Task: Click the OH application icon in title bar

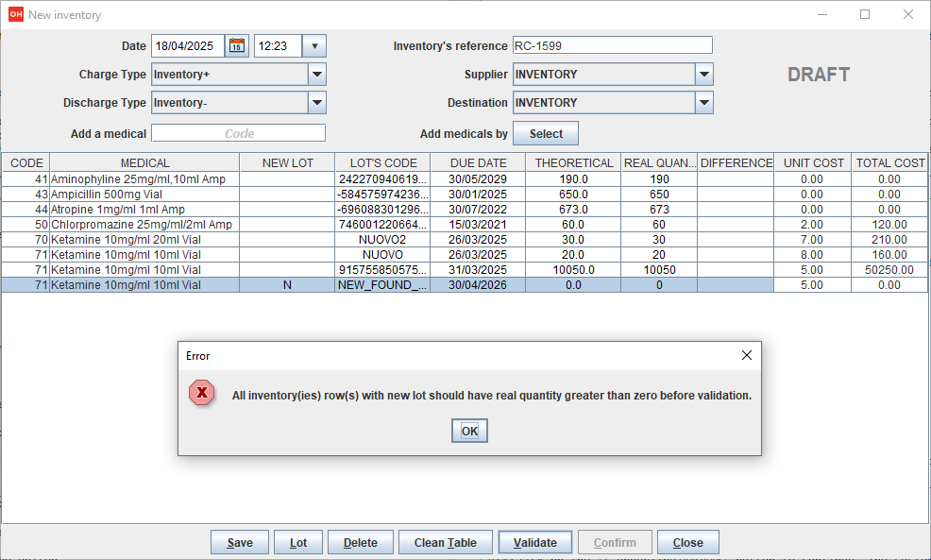Action: tap(15, 15)
